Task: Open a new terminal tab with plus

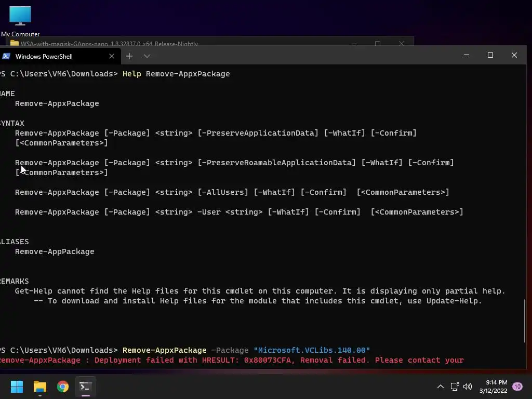Action: [x=129, y=56]
